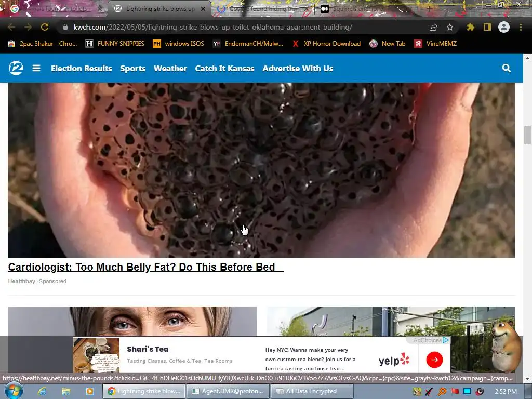Click the Healthbay sponsor label
The height and width of the screenshot is (399, 532).
click(x=21, y=281)
